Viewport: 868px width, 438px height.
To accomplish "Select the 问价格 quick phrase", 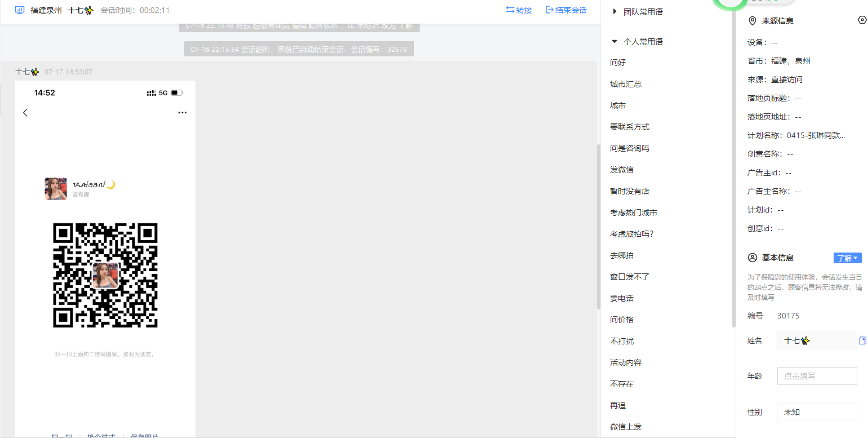I will click(x=622, y=320).
